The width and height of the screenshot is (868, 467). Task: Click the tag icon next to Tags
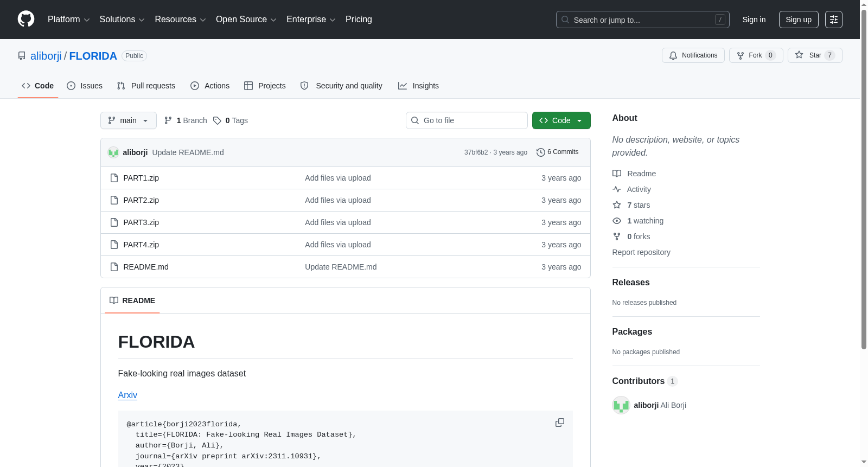(x=217, y=120)
